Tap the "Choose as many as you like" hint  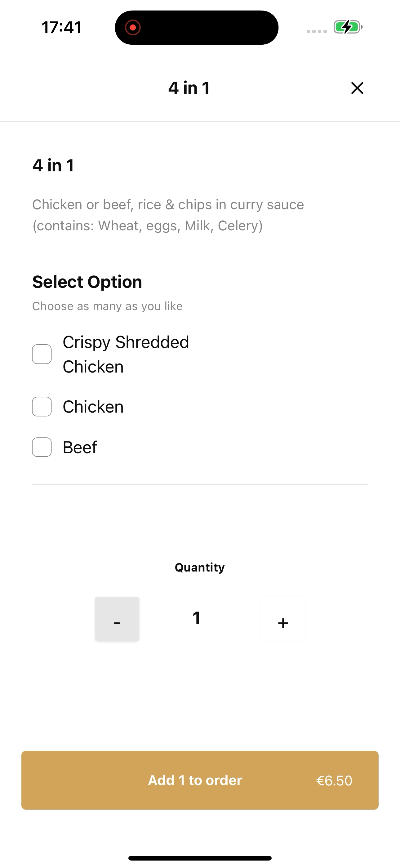tap(107, 306)
